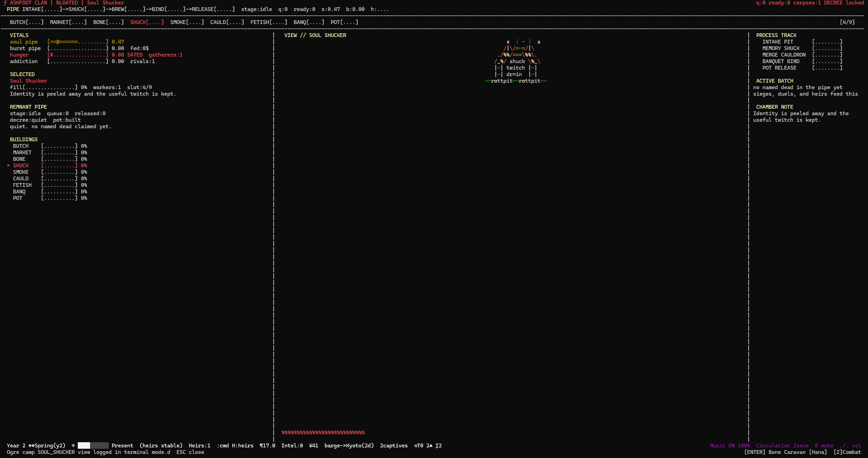868x458 pixels.
Task: Open the H:heirs command link
Action: (x=243, y=446)
